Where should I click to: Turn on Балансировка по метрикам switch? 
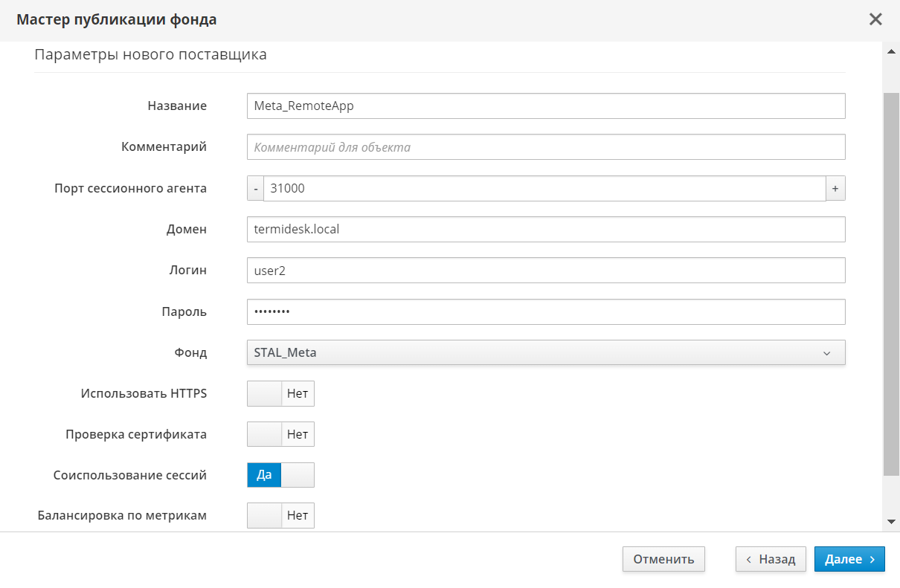tap(280, 515)
